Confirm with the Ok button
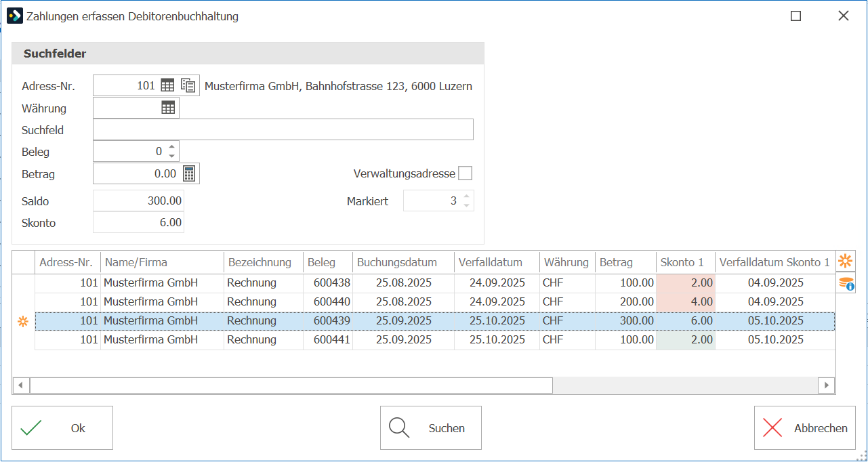Screen dimensions: 868x462 tap(62, 428)
